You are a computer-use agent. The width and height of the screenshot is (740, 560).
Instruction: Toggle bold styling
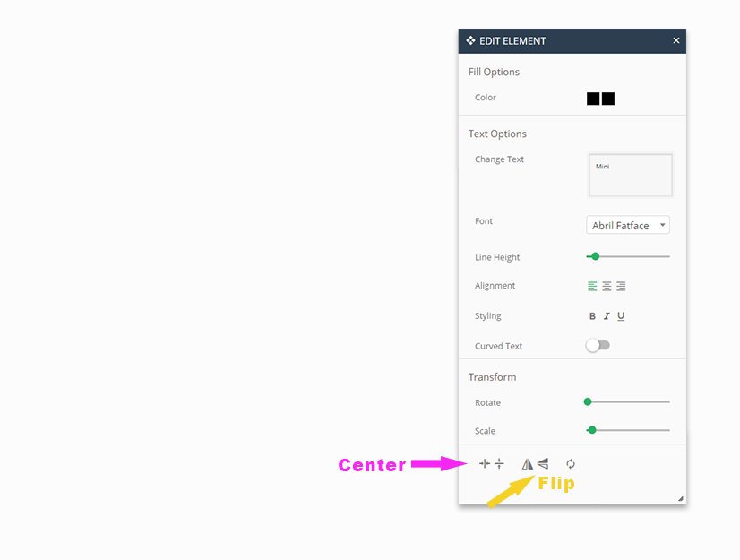(x=592, y=316)
